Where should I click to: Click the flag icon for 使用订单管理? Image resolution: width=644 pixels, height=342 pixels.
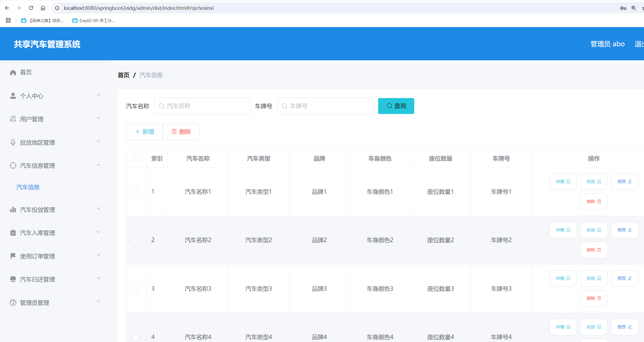point(13,256)
